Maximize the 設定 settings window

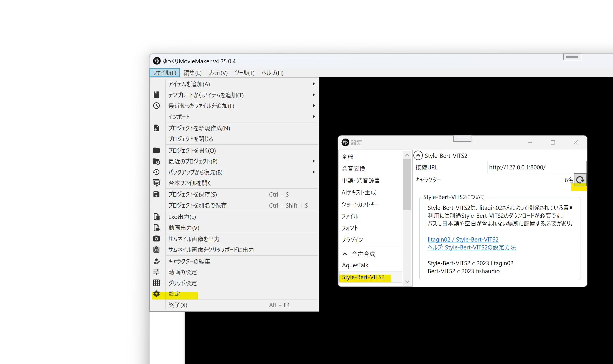pyautogui.click(x=553, y=142)
